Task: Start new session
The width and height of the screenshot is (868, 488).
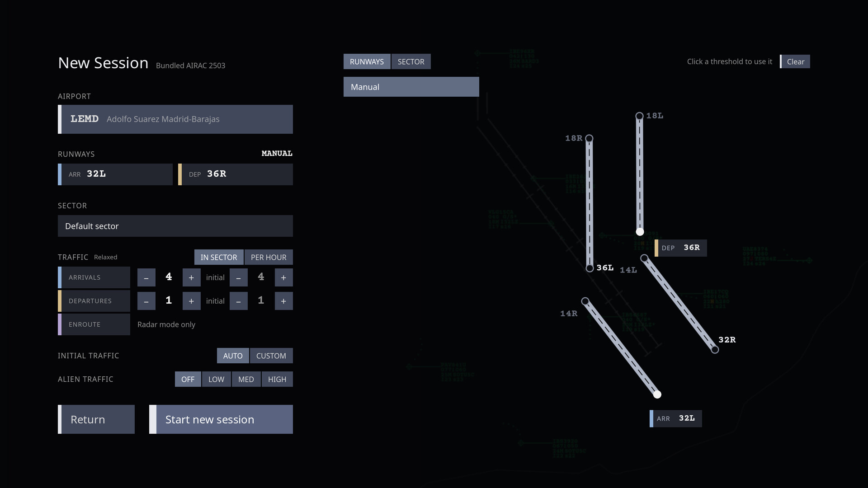Action: tap(221, 419)
